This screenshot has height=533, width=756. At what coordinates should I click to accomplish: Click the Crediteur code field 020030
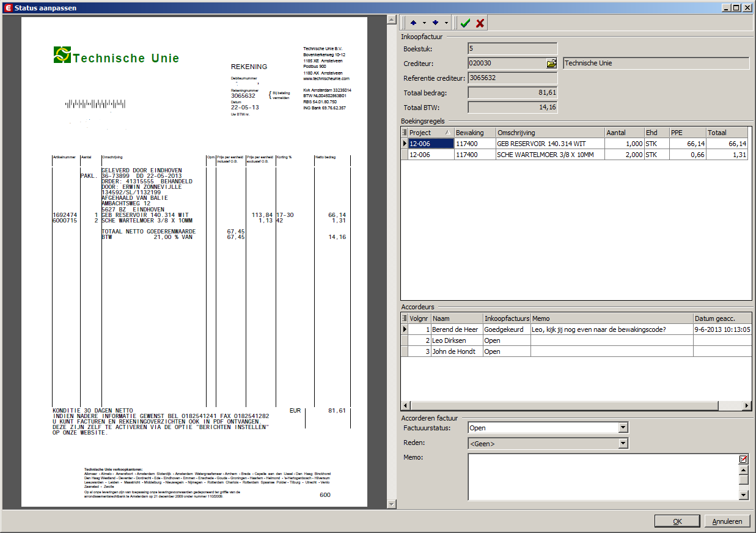506,63
